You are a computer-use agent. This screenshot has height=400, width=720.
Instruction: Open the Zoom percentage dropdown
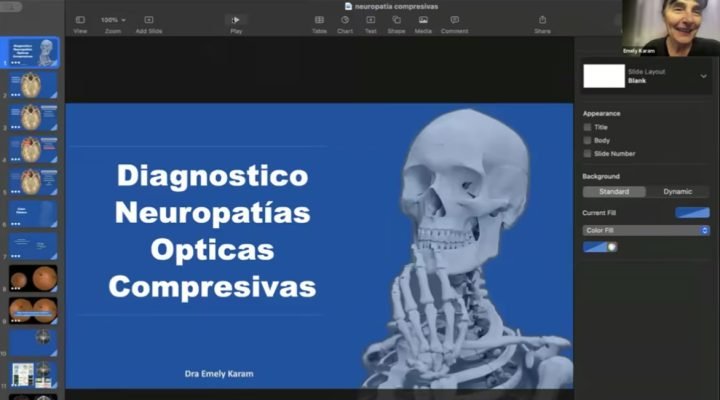(x=113, y=19)
